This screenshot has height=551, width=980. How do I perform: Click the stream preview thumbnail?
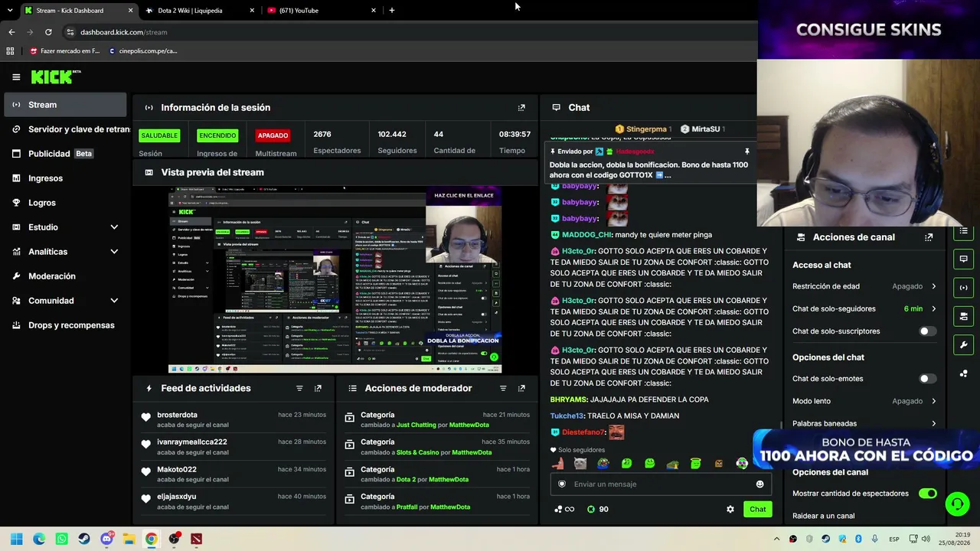pyautogui.click(x=335, y=279)
